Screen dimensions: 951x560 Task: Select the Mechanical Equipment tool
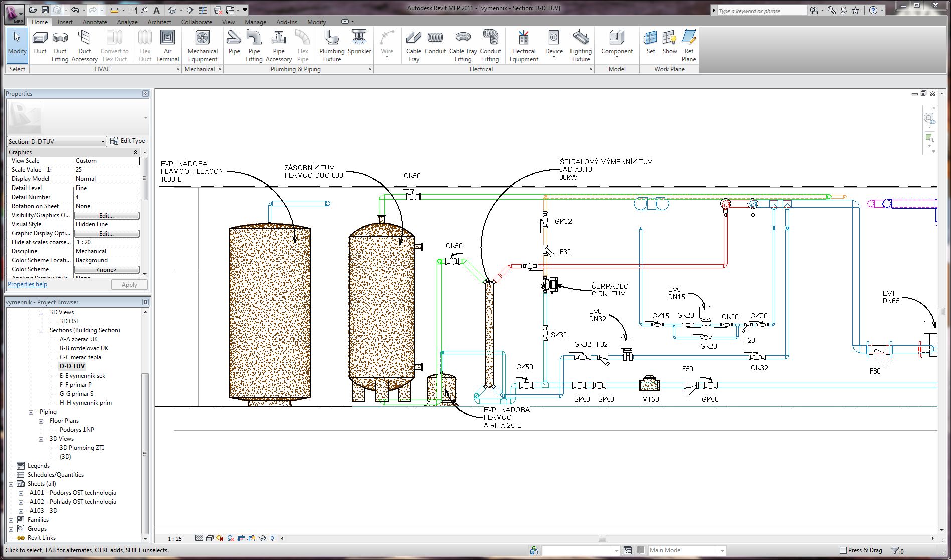coord(202,45)
